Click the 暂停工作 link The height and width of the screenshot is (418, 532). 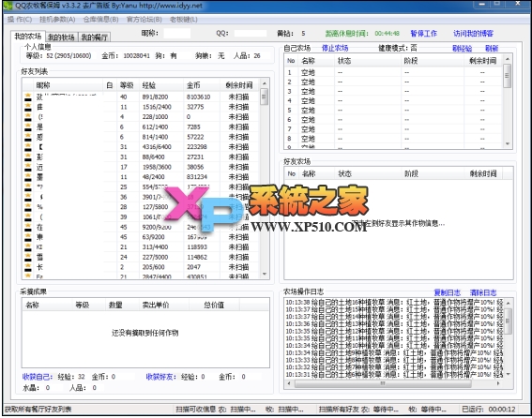click(423, 33)
